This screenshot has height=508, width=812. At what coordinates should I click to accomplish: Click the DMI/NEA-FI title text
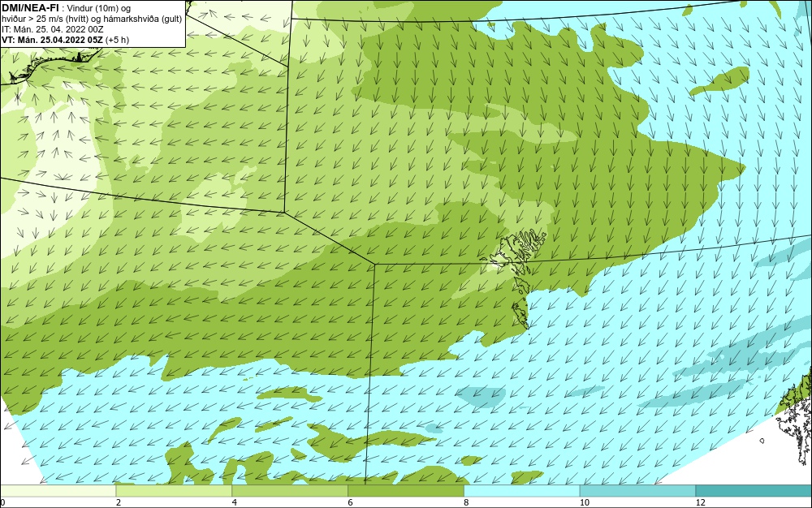pos(30,7)
